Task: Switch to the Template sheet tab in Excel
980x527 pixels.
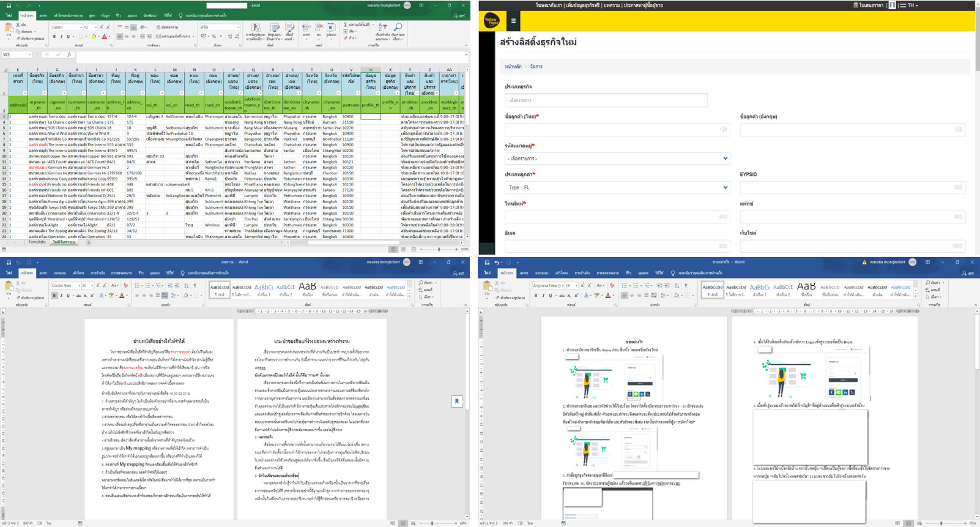Action: tap(37, 242)
